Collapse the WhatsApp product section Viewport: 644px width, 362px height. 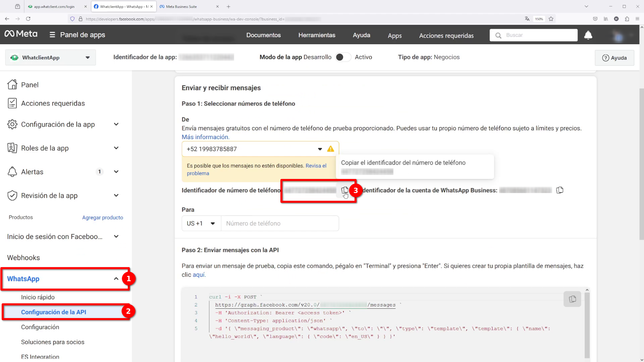pos(116,279)
